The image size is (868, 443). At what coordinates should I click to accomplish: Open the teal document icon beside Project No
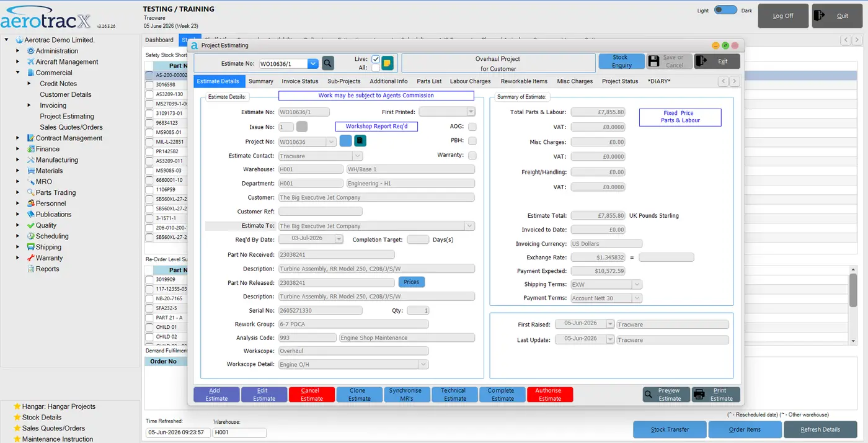click(360, 141)
